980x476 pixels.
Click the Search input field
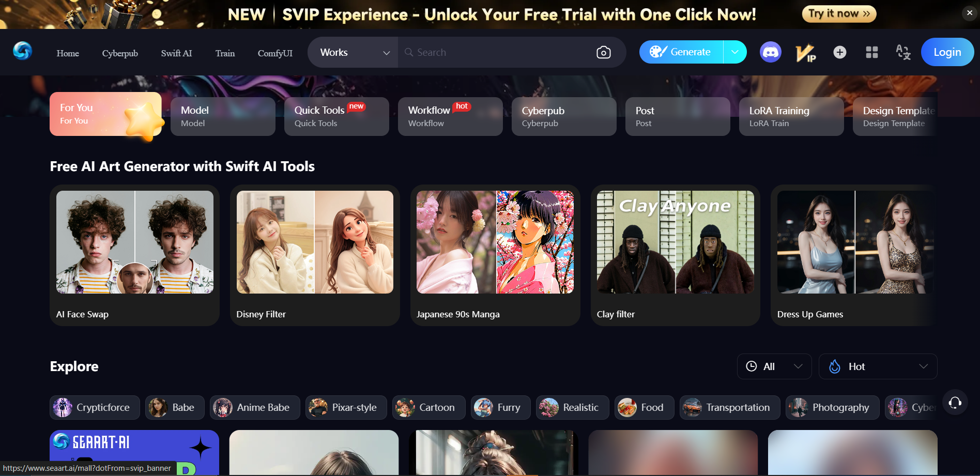(496, 52)
